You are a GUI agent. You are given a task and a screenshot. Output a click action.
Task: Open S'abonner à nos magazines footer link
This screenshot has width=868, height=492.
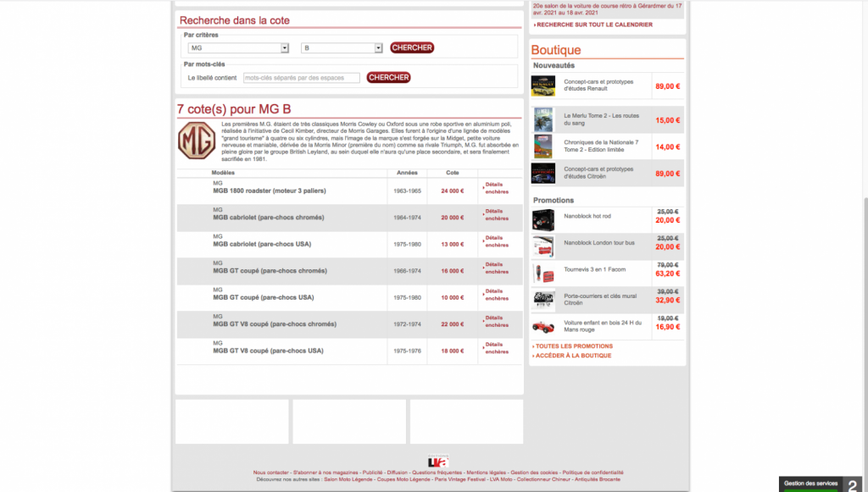tap(325, 473)
